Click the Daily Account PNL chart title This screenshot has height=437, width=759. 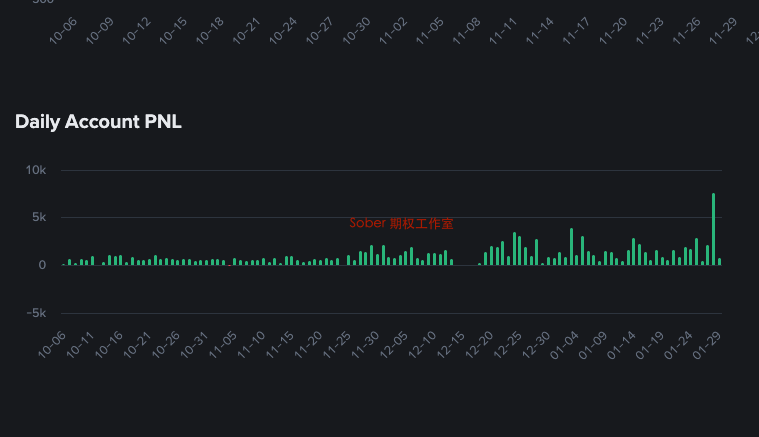(98, 122)
